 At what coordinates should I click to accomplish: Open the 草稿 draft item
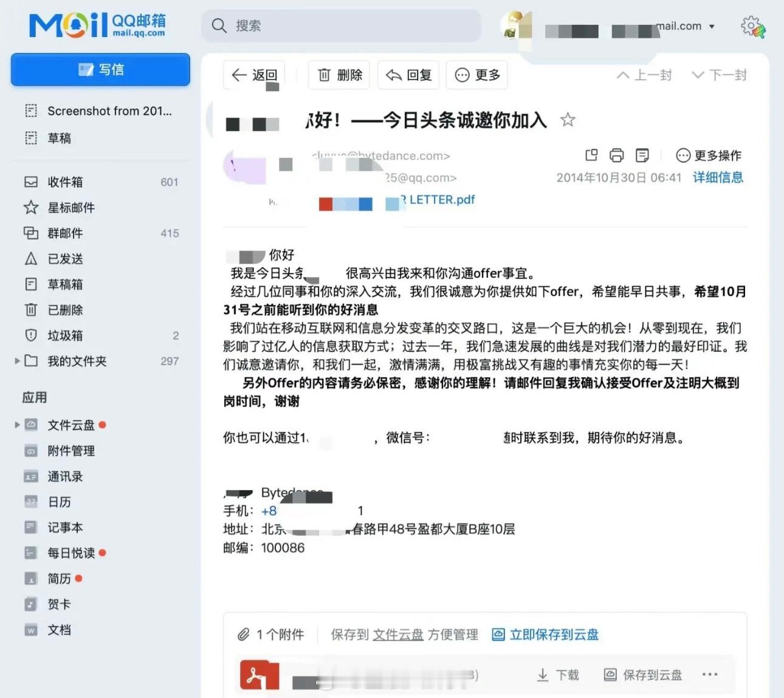(x=100, y=138)
